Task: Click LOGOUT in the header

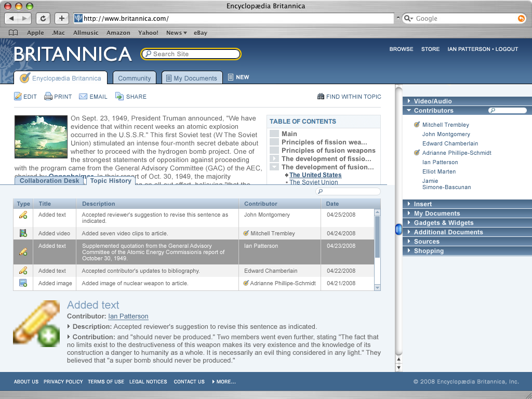Action: coord(507,49)
